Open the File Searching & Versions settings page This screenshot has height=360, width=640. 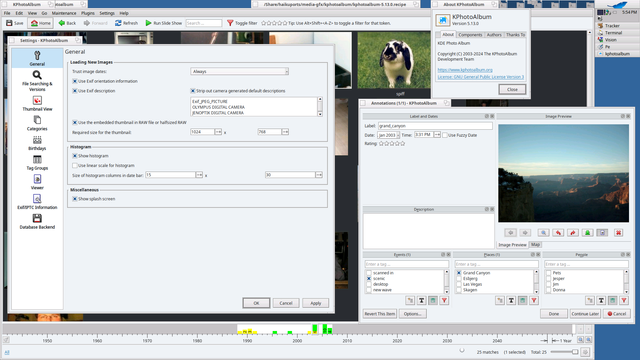pos(37,80)
